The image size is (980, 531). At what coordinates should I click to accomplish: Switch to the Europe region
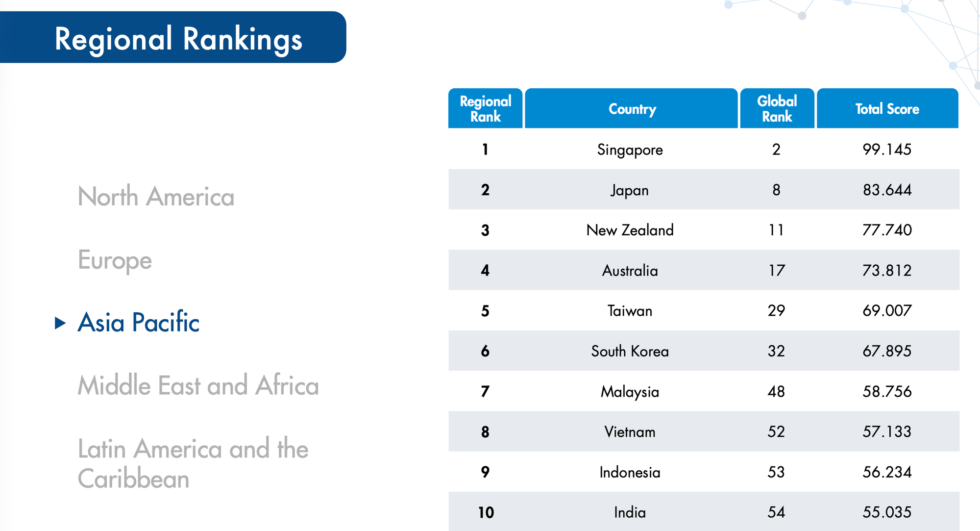(115, 260)
